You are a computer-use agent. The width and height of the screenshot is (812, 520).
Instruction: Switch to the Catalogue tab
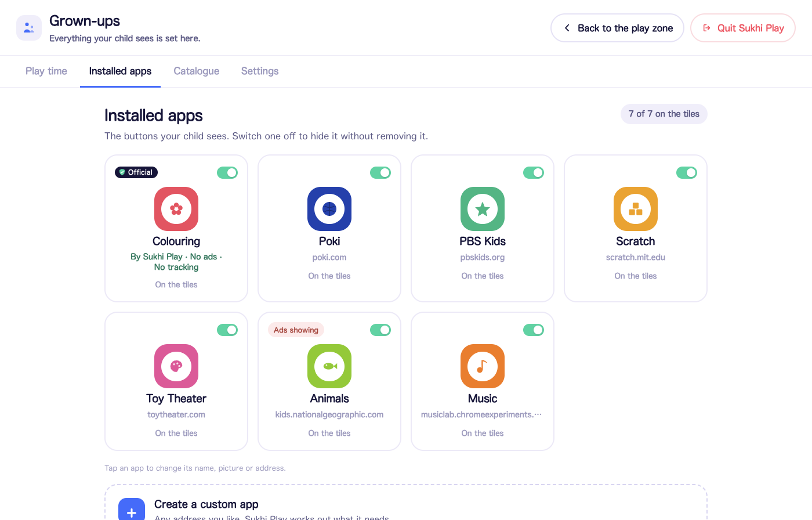[x=197, y=71]
